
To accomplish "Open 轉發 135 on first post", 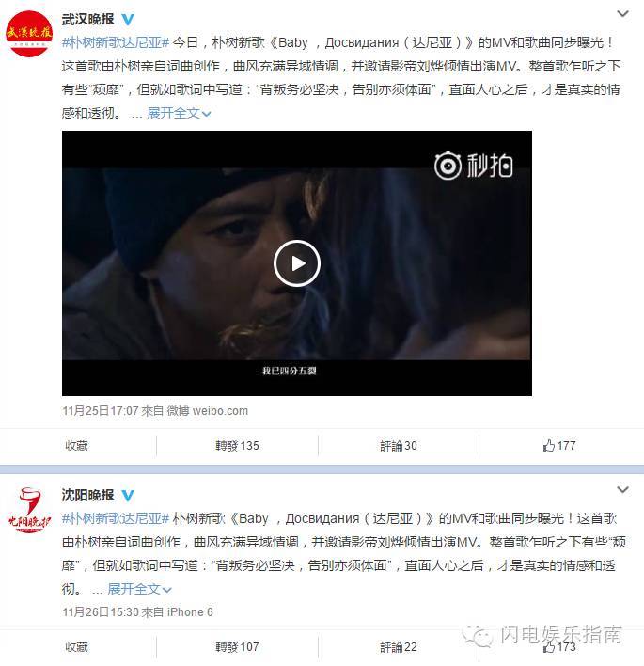I will tap(237, 446).
